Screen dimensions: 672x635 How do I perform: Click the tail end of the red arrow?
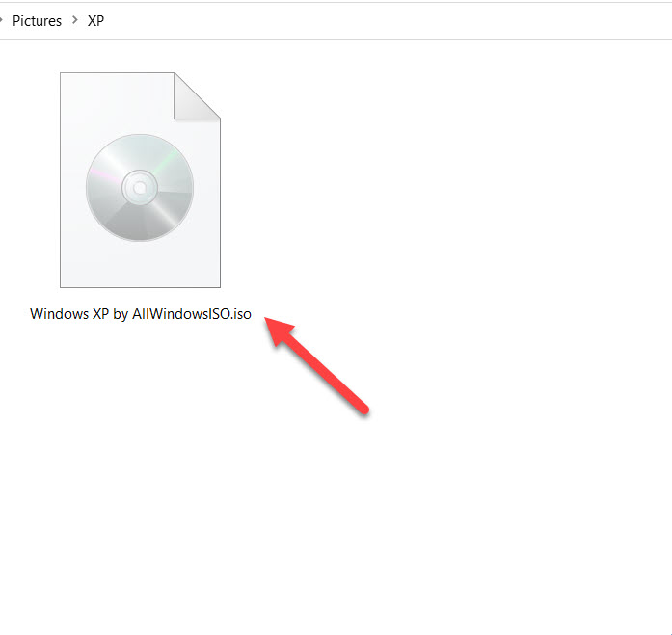click(363, 409)
